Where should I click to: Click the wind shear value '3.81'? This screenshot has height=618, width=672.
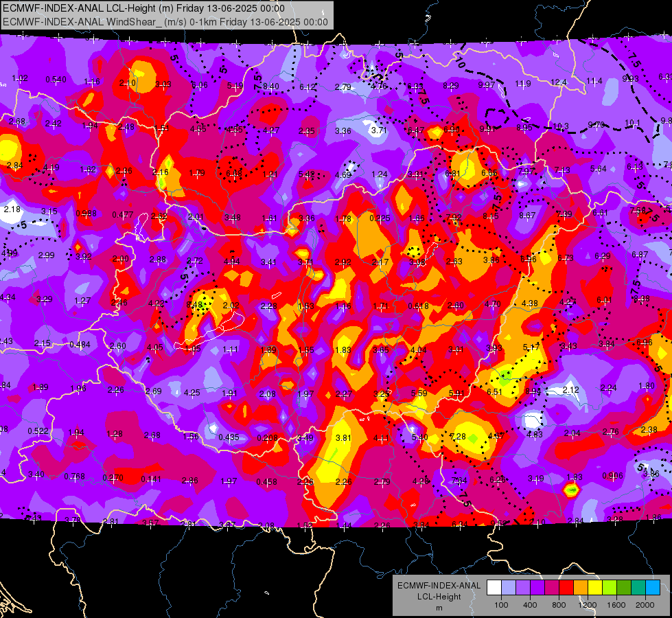343,438
